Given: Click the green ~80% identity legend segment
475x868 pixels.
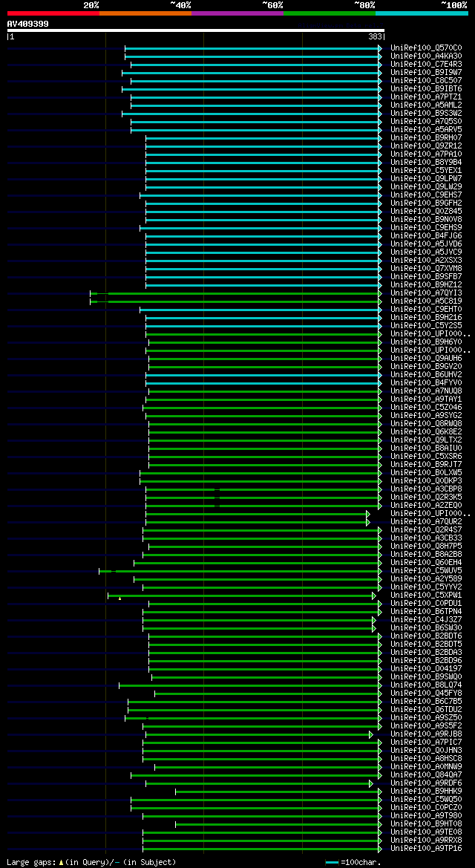Looking at the screenshot, I should tap(330, 13).
